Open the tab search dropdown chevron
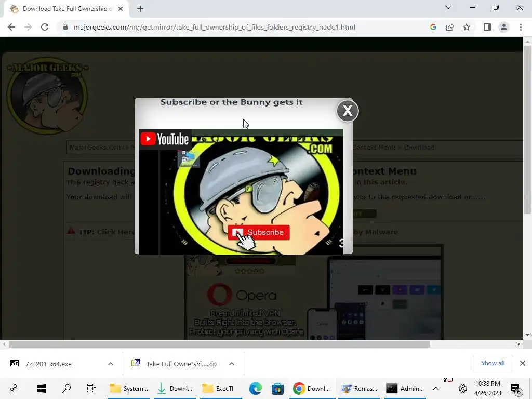Screen dimensions: 532x399 click(x=448, y=7)
